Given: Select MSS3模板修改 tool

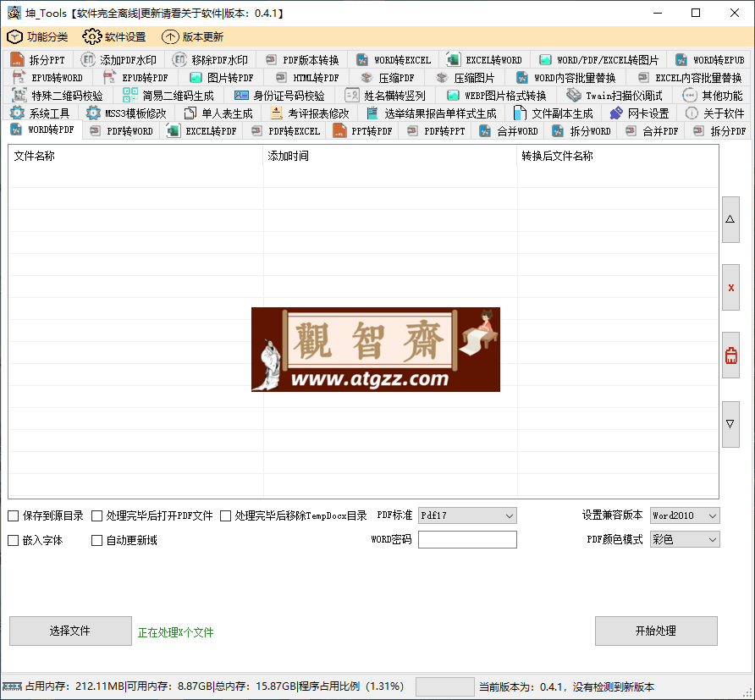Looking at the screenshot, I should (x=125, y=113).
